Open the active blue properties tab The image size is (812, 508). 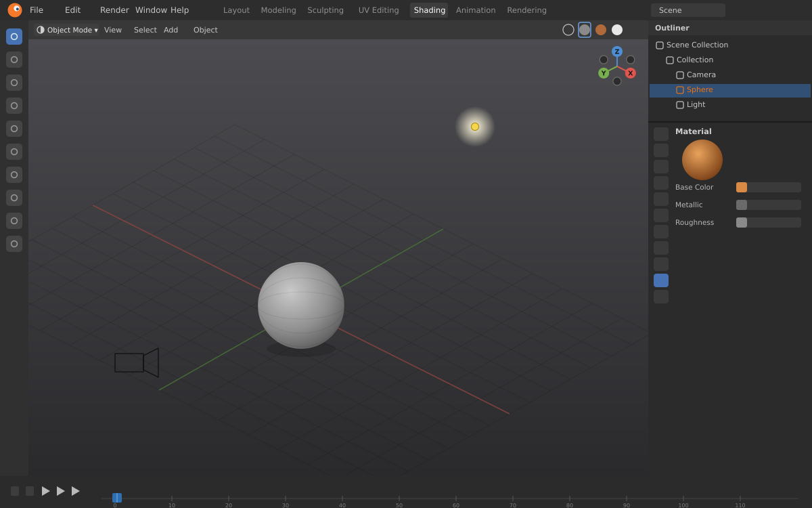coord(661,280)
